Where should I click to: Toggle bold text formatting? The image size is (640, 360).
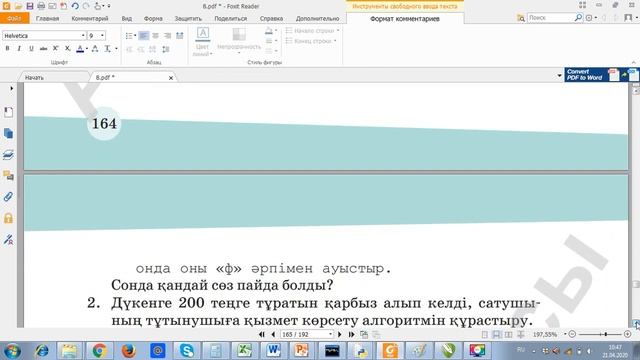[x=7, y=49]
